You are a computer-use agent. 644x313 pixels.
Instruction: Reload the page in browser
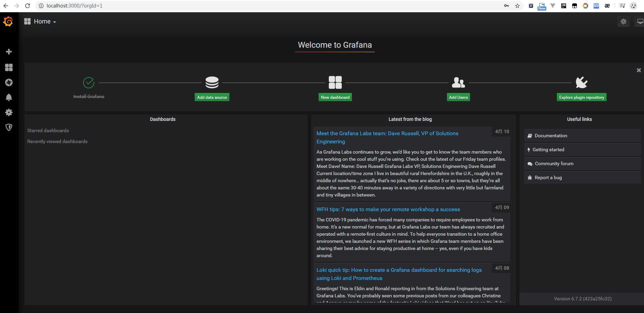click(28, 6)
